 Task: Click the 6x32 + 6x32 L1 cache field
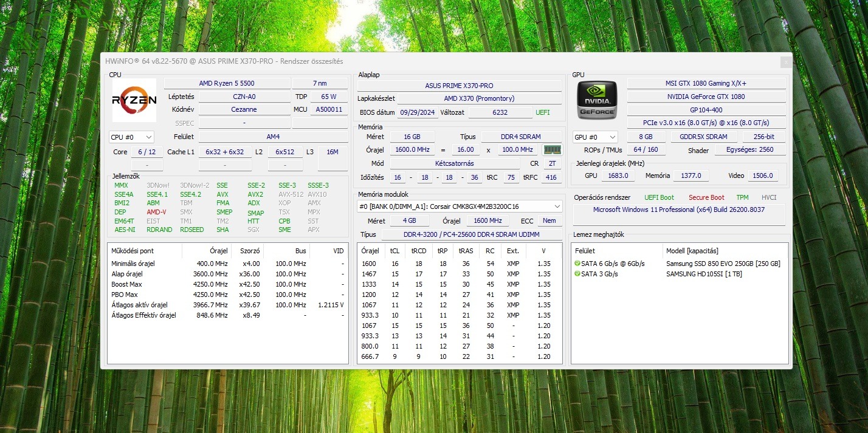tap(224, 152)
